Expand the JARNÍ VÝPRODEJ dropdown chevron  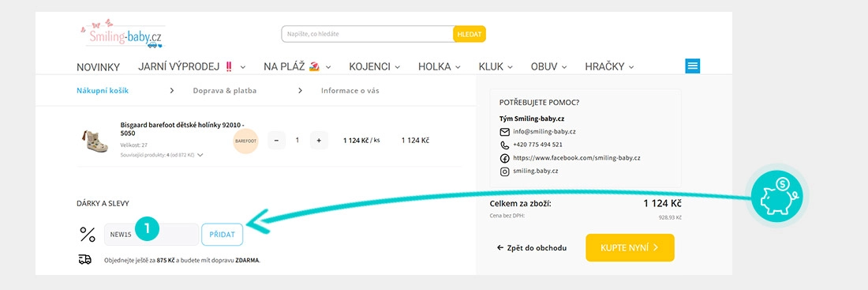click(243, 67)
